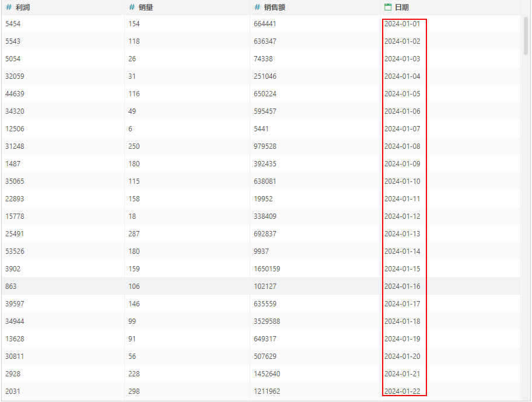
Task: Click the number-type icon beside 销售额
Action: [257, 8]
